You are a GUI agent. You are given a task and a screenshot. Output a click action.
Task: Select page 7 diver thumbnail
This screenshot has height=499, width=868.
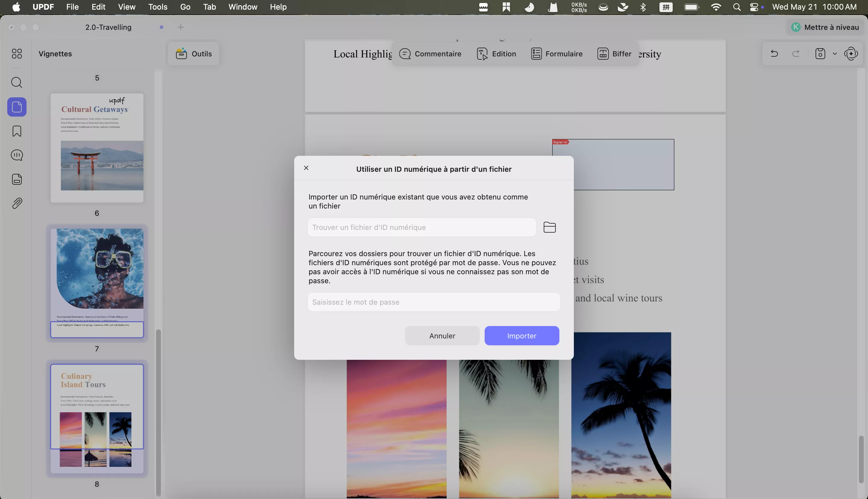97,283
